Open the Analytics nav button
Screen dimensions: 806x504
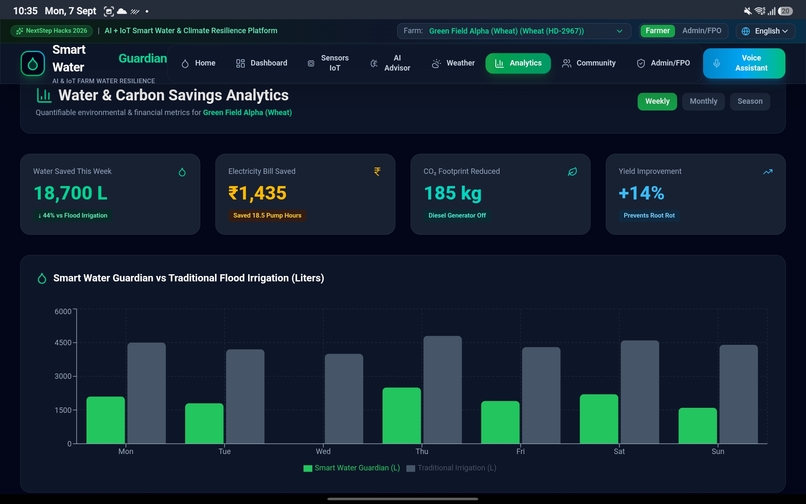tap(518, 63)
